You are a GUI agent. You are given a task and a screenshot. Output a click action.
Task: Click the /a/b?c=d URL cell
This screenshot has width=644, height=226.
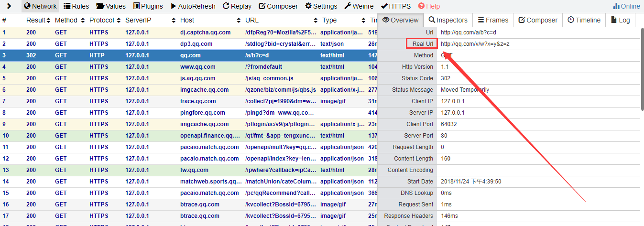(x=257, y=55)
